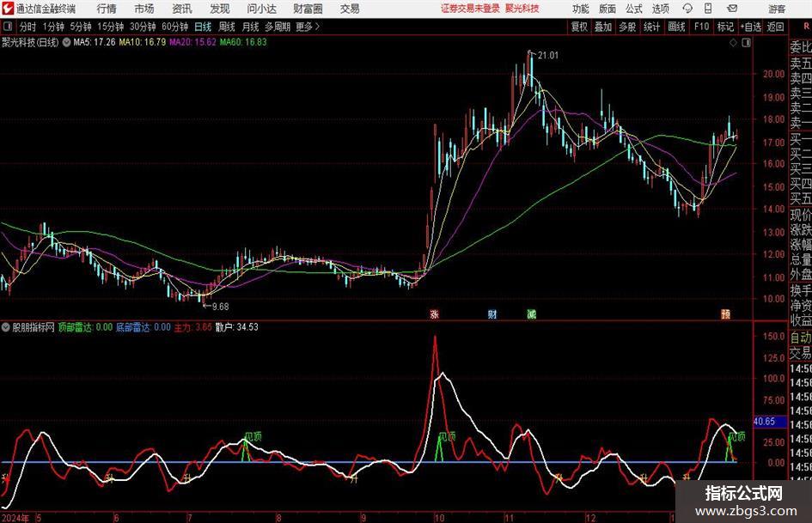Viewport: 812px width, 523px height.
Task: Select the 日线 daily period
Action: pyautogui.click(x=203, y=27)
